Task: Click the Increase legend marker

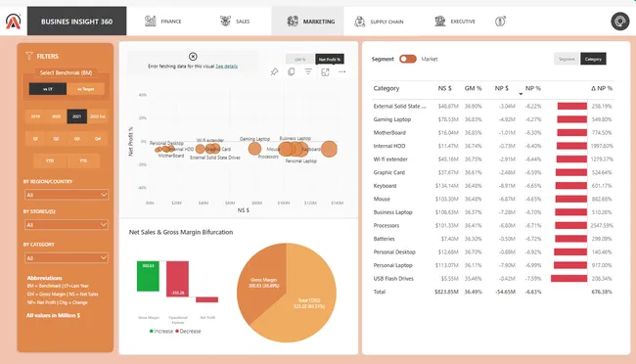Action: point(152,331)
